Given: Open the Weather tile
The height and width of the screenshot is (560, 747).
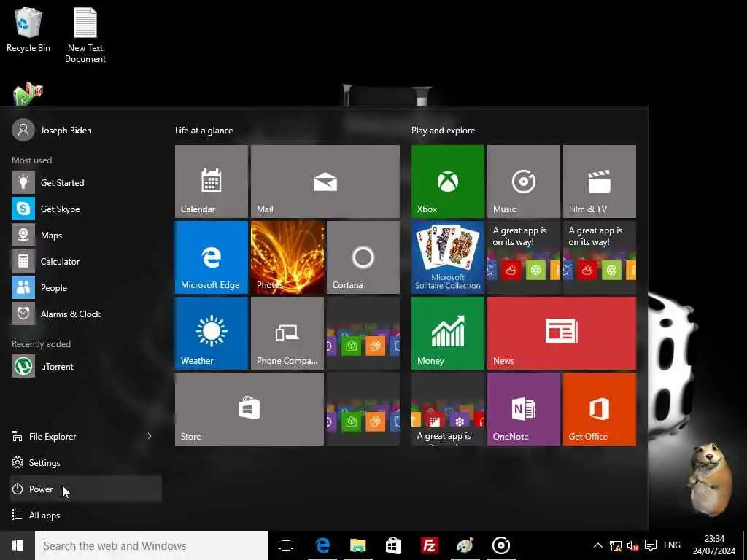Looking at the screenshot, I should click(211, 332).
